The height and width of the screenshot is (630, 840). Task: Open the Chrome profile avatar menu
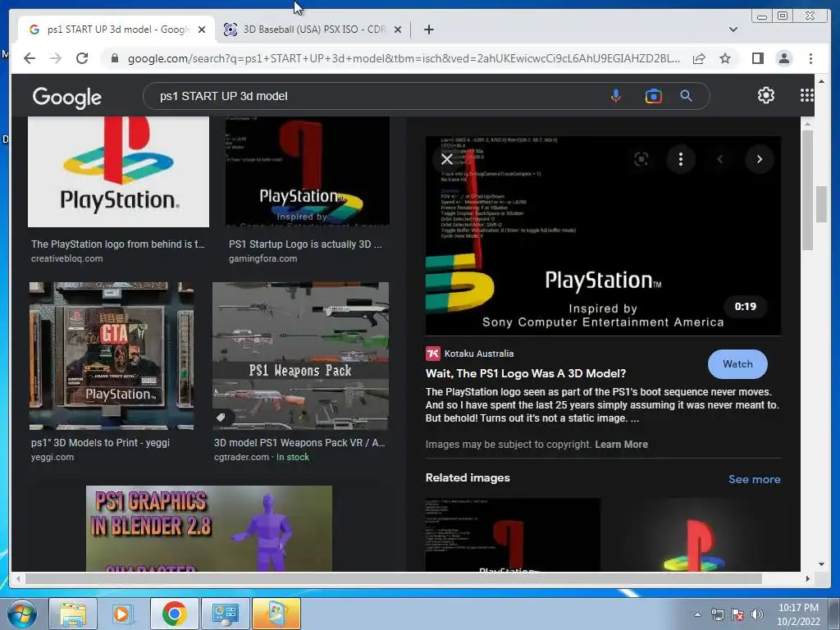(x=783, y=58)
